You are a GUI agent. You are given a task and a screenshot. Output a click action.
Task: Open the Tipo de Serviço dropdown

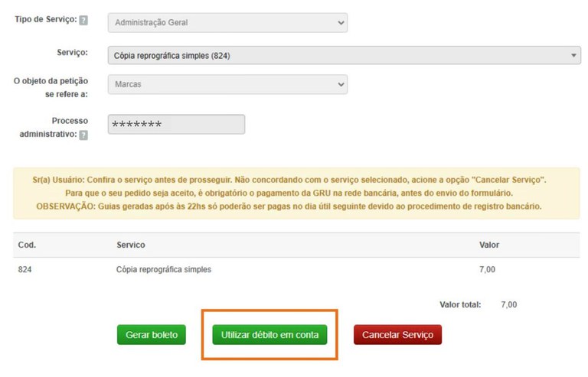click(x=227, y=22)
